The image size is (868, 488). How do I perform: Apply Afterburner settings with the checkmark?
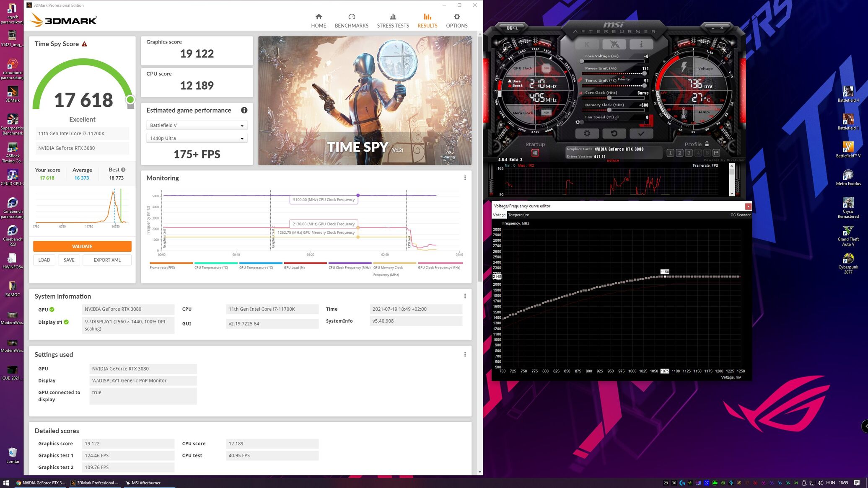pos(641,133)
